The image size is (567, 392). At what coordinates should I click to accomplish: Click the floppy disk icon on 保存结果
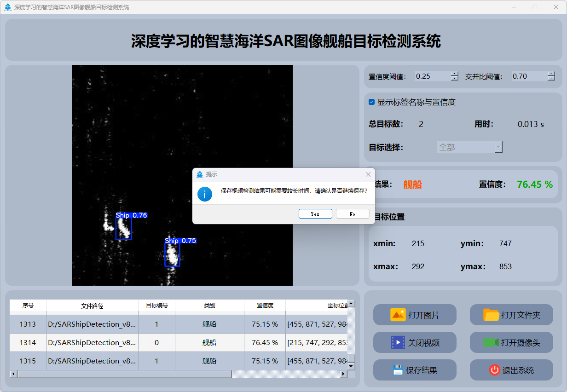(398, 370)
